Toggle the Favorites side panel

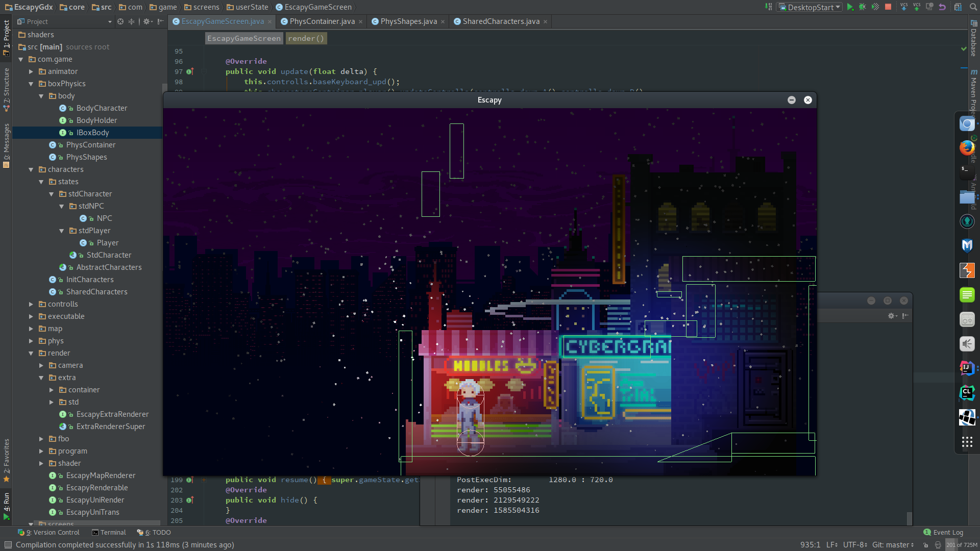click(x=6, y=459)
